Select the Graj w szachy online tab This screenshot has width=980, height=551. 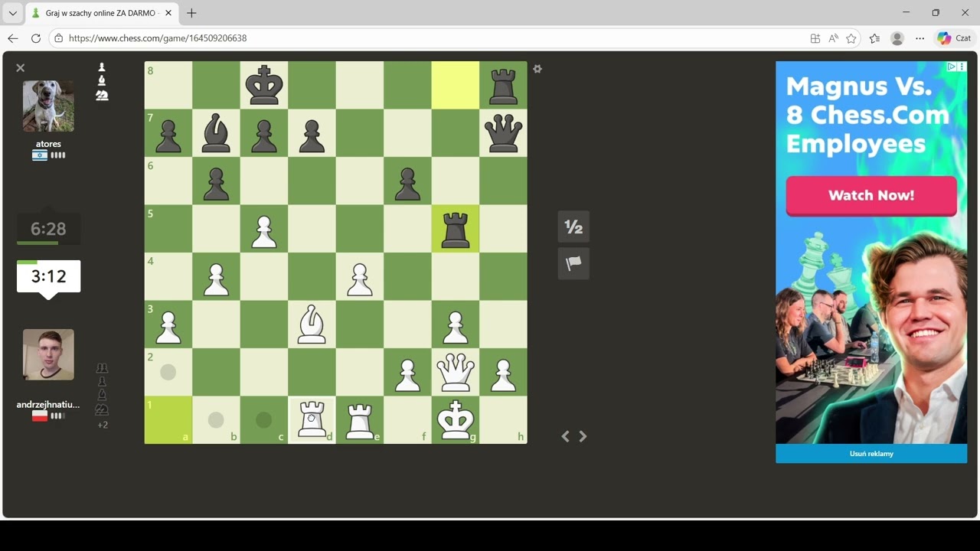click(100, 13)
